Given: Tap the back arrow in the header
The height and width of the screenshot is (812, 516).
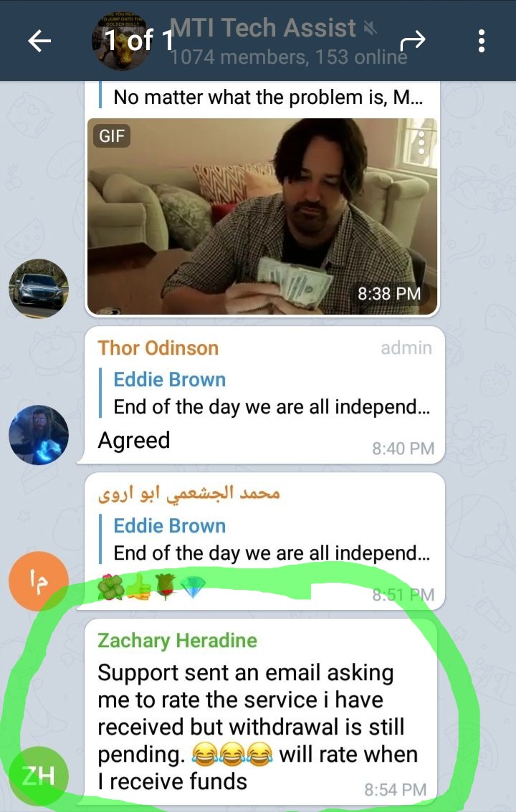Looking at the screenshot, I should 39,40.
